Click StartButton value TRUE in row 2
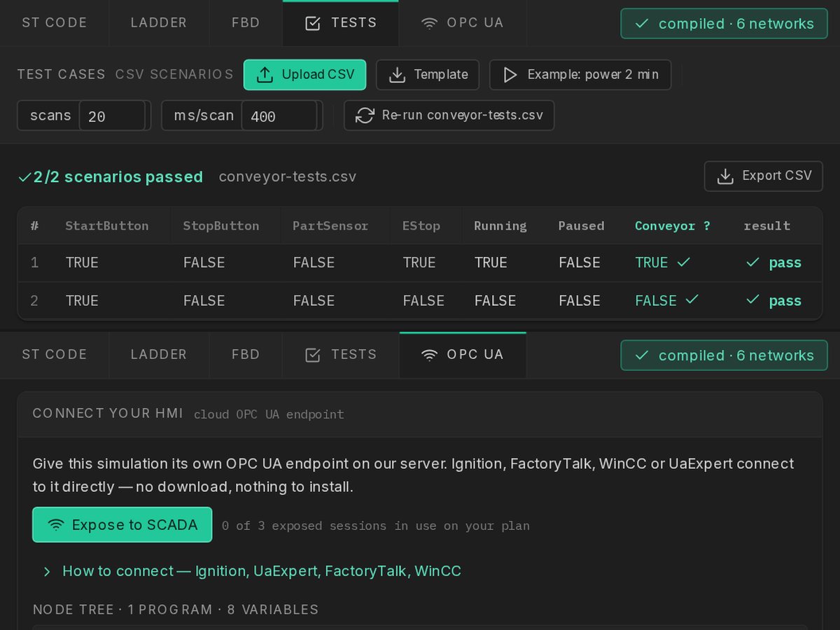 tap(82, 300)
